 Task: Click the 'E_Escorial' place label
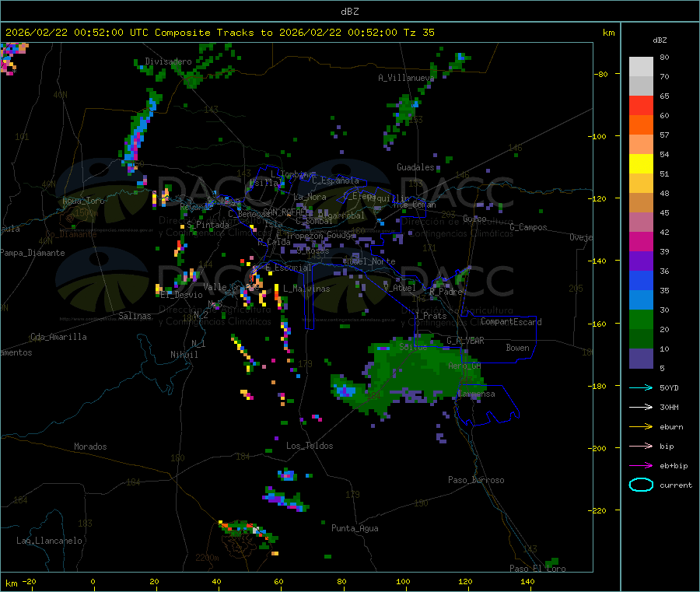coord(288,268)
